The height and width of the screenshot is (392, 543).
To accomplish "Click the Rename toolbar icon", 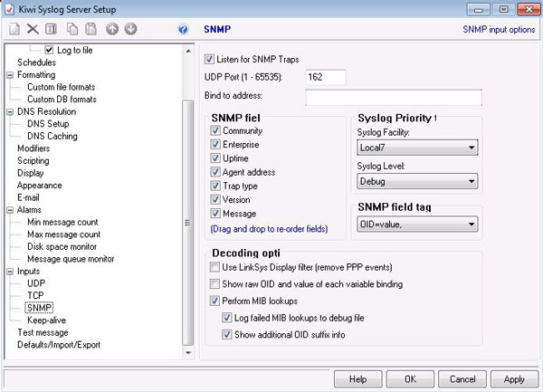I will (51, 29).
